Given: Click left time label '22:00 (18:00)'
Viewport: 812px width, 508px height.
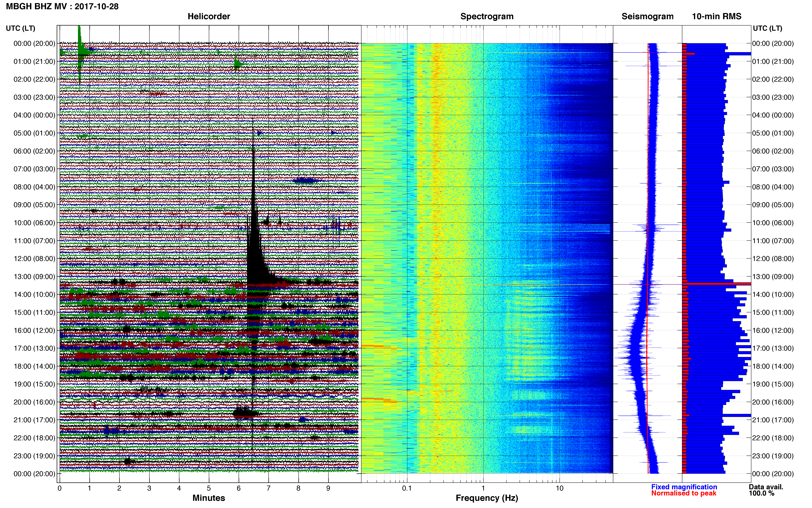Looking at the screenshot, I should pyautogui.click(x=34, y=438).
